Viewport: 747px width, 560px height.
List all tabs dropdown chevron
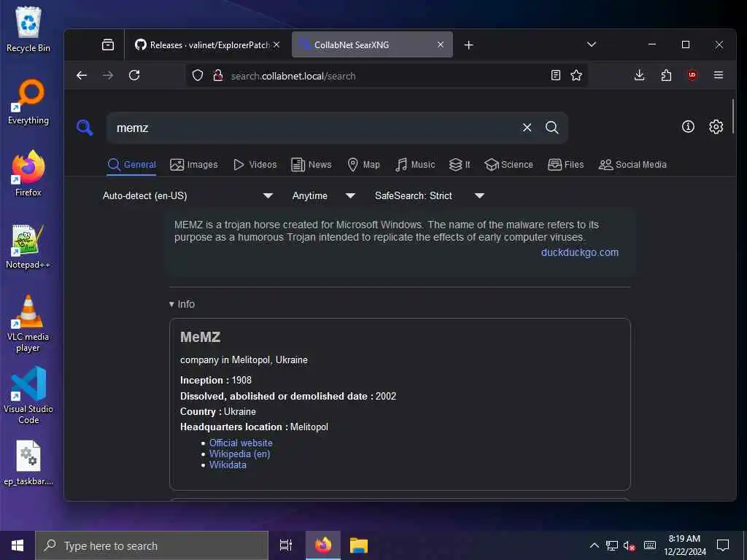591,44
